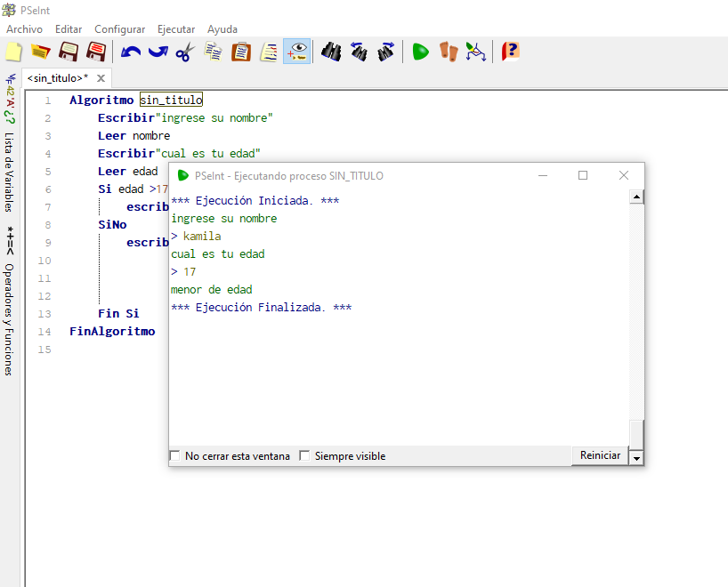
Task: Paste from the clipboard icon
Action: click(241, 52)
